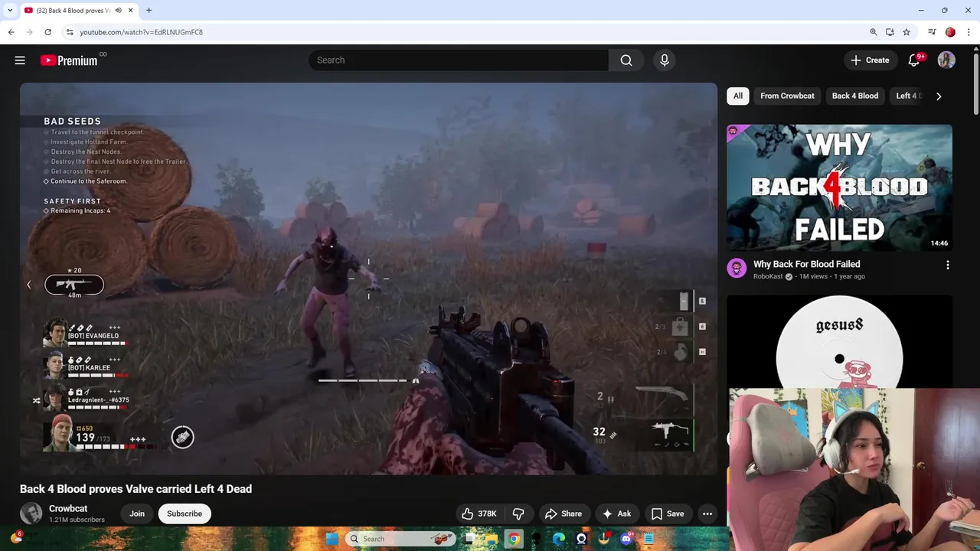The height and width of the screenshot is (551, 980).
Task: Save video to a playlist
Action: click(x=668, y=514)
